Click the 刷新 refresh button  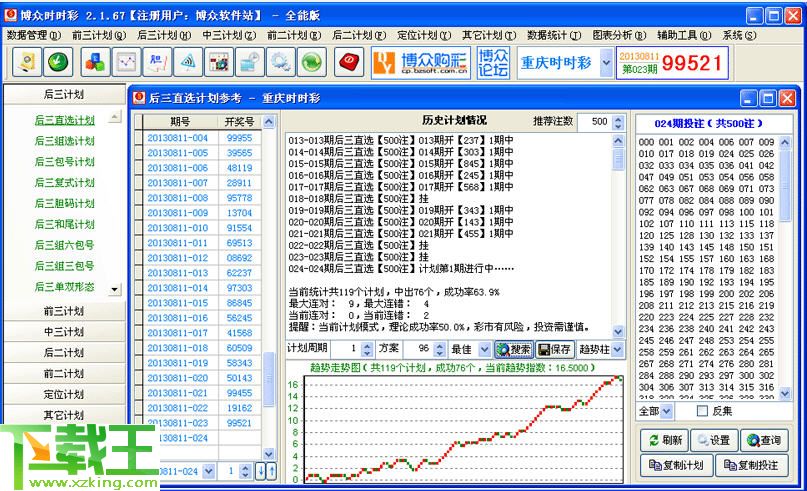pyautogui.click(x=664, y=440)
